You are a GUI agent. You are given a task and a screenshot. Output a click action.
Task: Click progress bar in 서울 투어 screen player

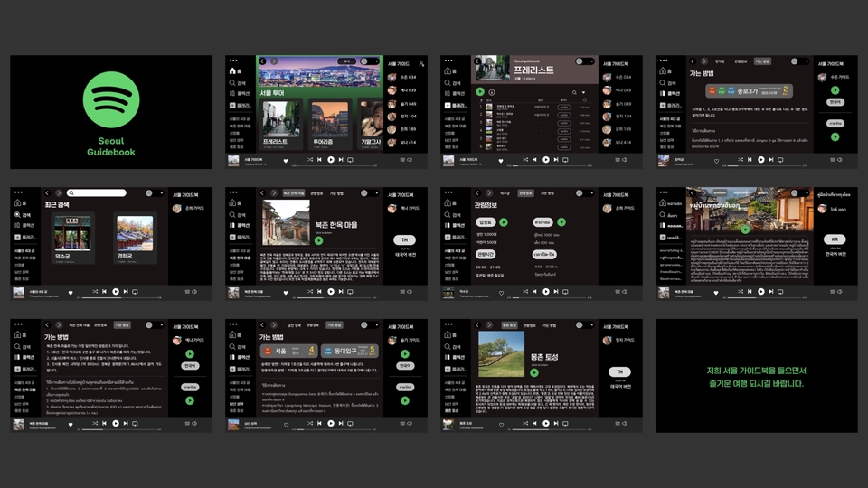(335, 165)
